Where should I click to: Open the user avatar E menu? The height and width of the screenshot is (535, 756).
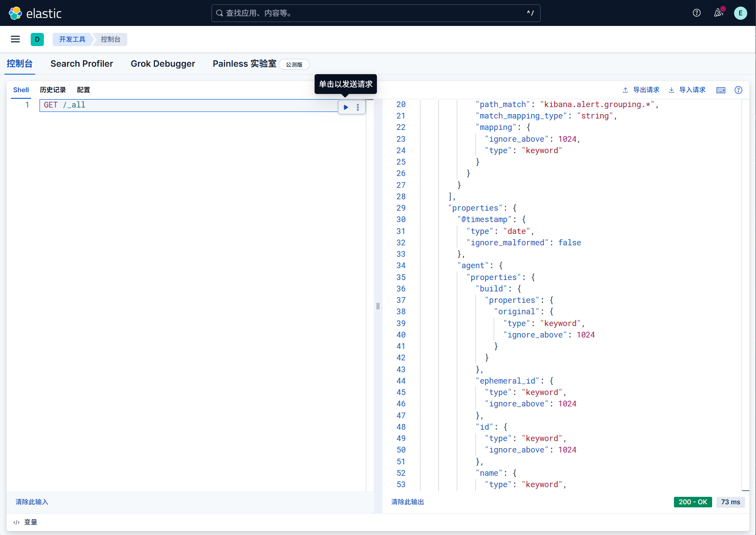coord(740,13)
